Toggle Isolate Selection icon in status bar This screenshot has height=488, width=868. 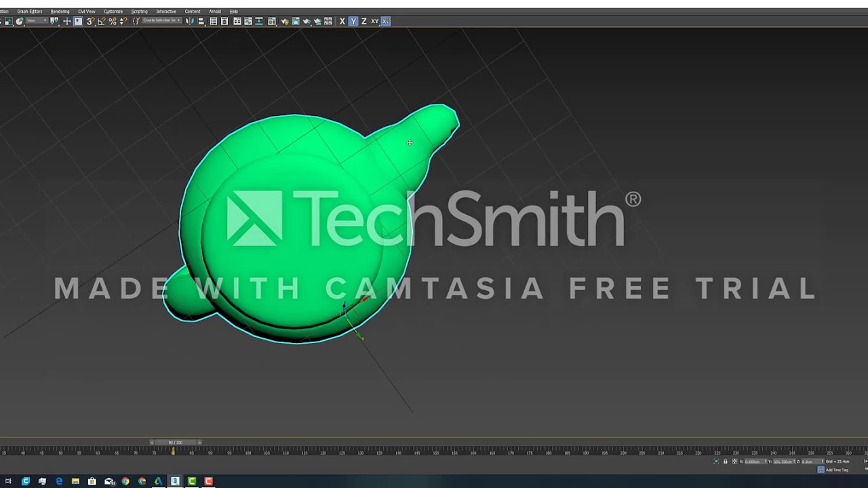pos(717,462)
